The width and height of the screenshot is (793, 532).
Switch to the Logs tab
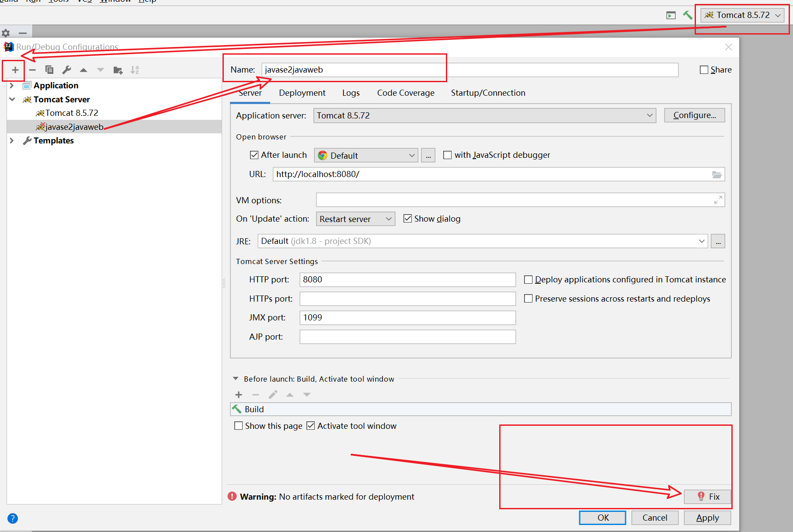[351, 93]
